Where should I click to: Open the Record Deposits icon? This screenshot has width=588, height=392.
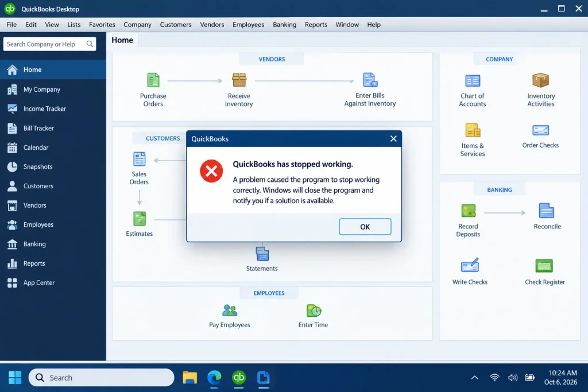(469, 211)
